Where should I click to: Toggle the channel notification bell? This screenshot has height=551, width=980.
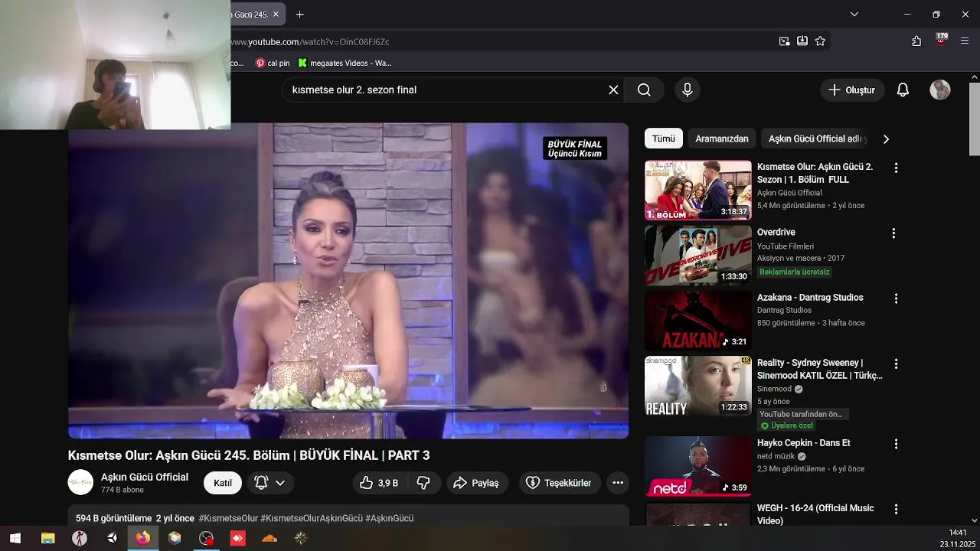(x=261, y=483)
